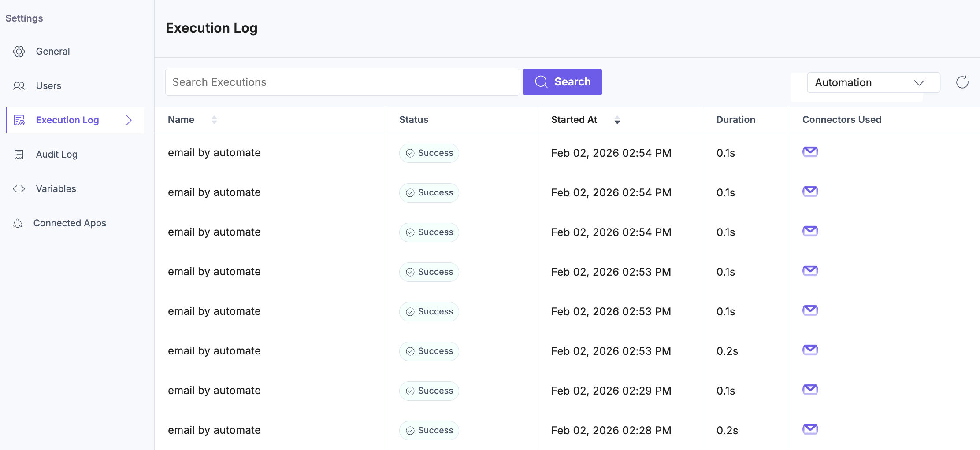Click the General settings menu entry
Image resolution: width=980 pixels, height=450 pixels.
click(52, 52)
